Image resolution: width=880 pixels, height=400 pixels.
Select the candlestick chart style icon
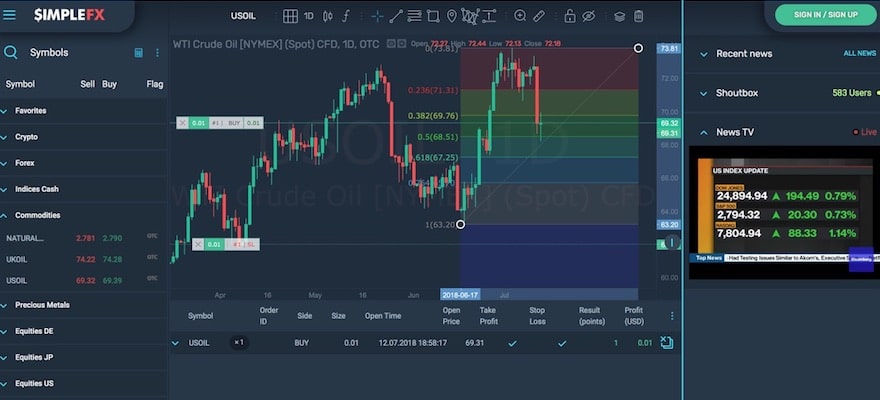(x=327, y=16)
